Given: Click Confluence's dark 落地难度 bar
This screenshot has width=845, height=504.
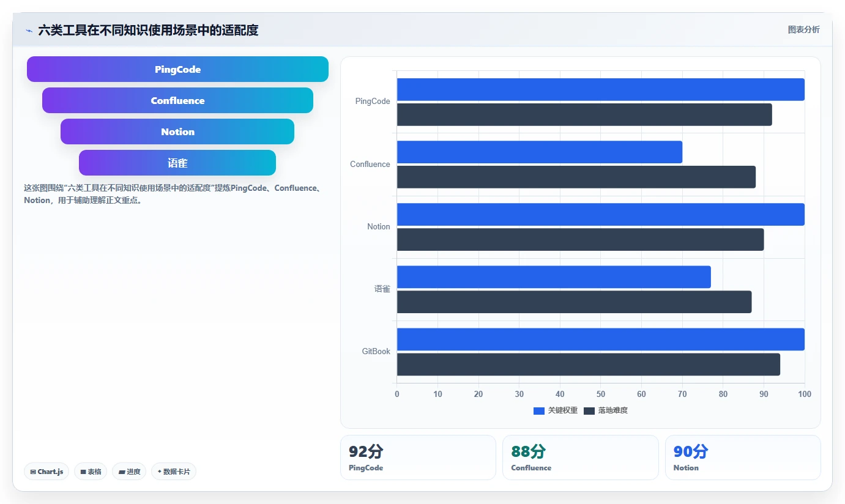Looking at the screenshot, I should [x=576, y=177].
